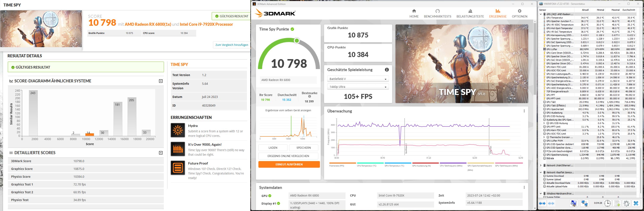The width and height of the screenshot is (644, 211).
Task: Expand the GPU D3D-Nutzung sub-item in HWiNFO
Action: click(544, 123)
